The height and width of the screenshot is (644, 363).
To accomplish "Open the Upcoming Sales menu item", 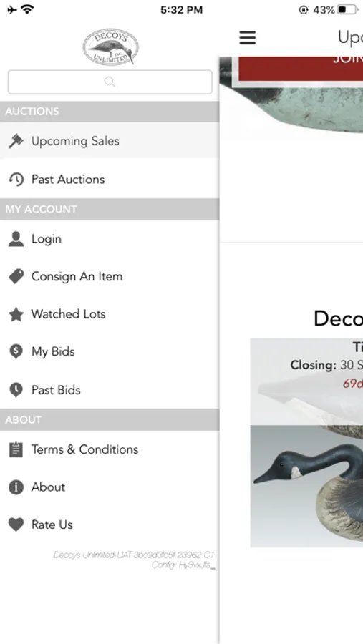I will 110,140.
